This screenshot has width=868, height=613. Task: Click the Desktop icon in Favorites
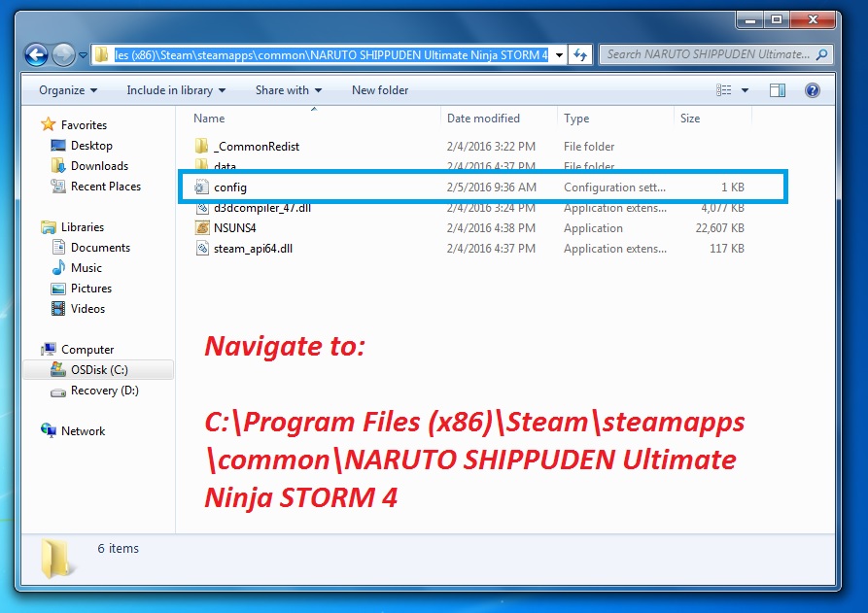(58, 146)
